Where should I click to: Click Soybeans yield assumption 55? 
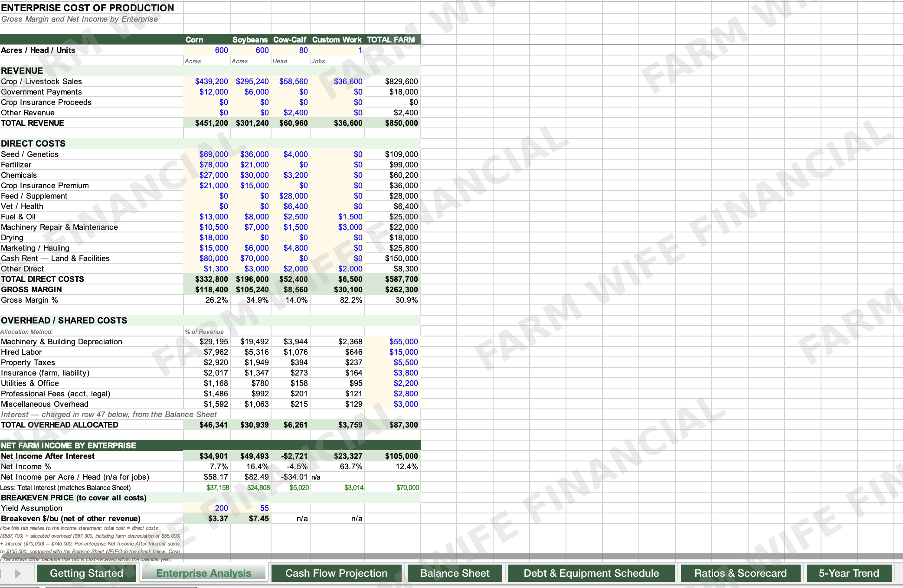coord(251,508)
